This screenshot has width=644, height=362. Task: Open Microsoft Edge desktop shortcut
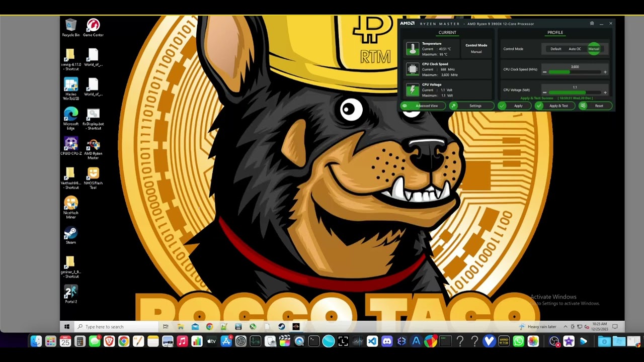[x=70, y=119]
